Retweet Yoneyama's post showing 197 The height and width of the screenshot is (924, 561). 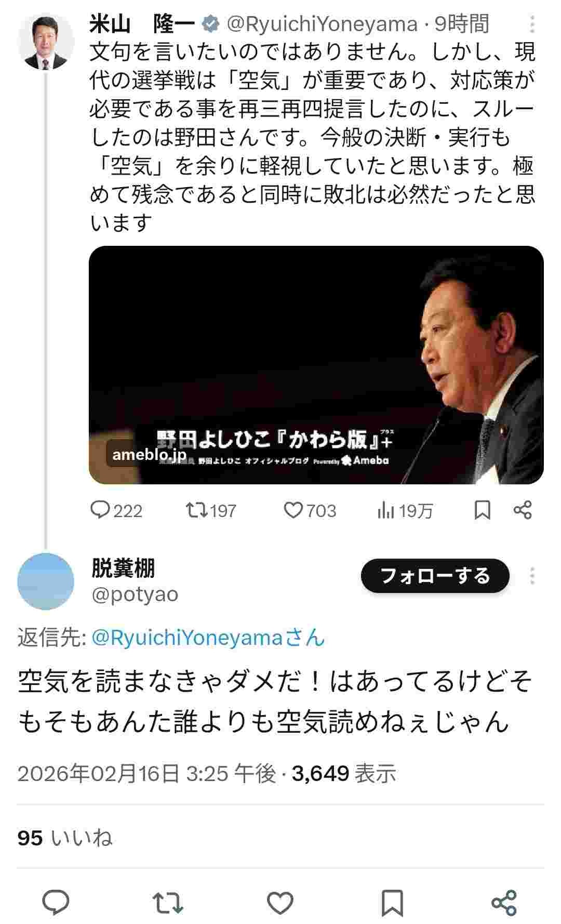click(x=211, y=510)
